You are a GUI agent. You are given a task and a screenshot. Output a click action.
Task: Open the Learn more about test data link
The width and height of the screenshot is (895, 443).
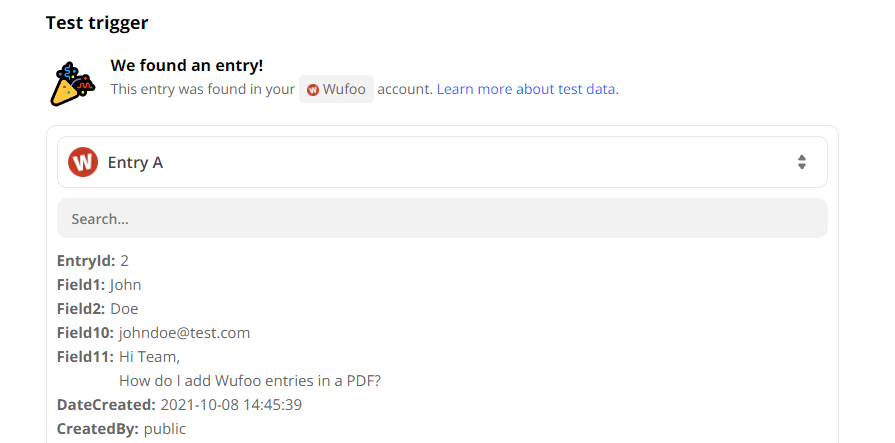tap(526, 89)
